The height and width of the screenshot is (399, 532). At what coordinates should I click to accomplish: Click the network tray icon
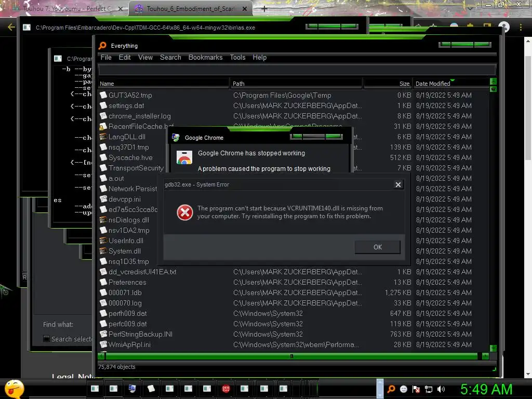point(429,389)
